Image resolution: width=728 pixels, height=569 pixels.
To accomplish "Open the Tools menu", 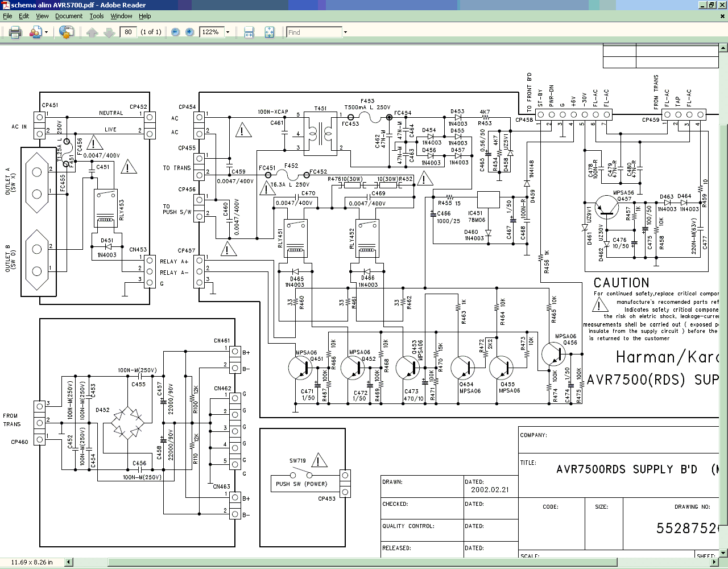I will click(97, 16).
